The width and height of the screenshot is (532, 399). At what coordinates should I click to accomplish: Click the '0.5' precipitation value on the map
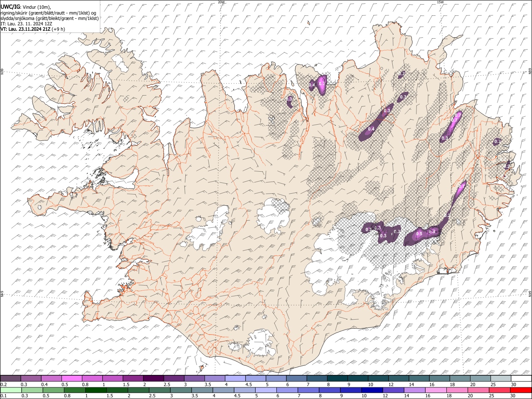click(419, 234)
